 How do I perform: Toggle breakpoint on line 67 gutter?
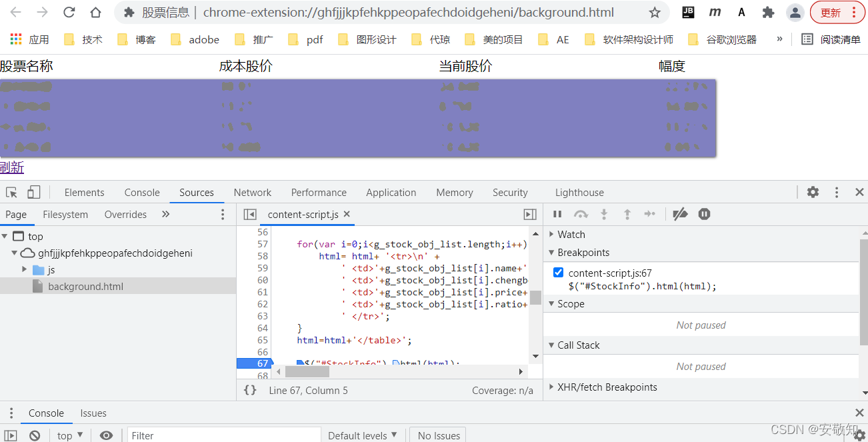click(x=254, y=363)
